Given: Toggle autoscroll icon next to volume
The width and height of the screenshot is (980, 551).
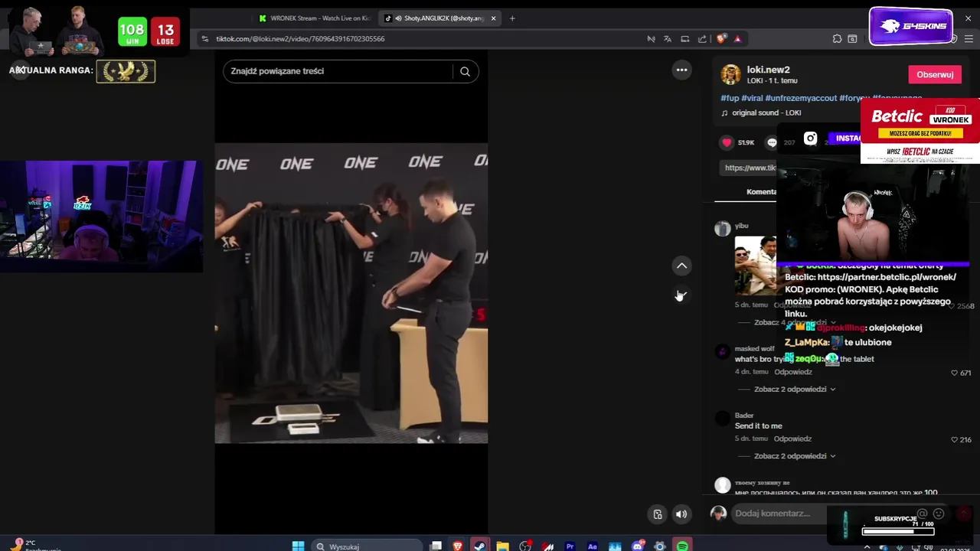Looking at the screenshot, I should pyautogui.click(x=657, y=514).
